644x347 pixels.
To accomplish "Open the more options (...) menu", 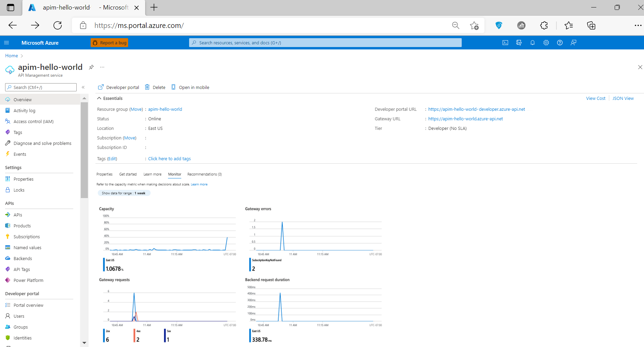I will coord(102,67).
